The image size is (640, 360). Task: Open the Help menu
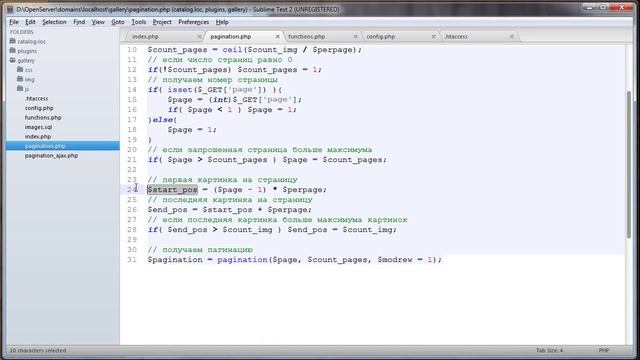(222, 22)
